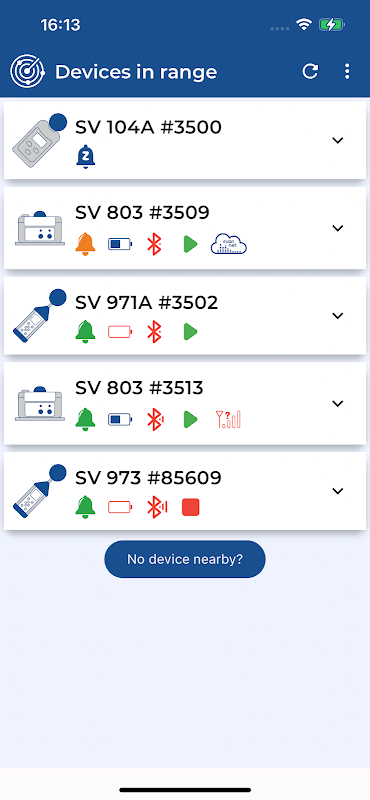Select the 'SV 973 #85609' device name
This screenshot has width=370, height=800.
(149, 478)
